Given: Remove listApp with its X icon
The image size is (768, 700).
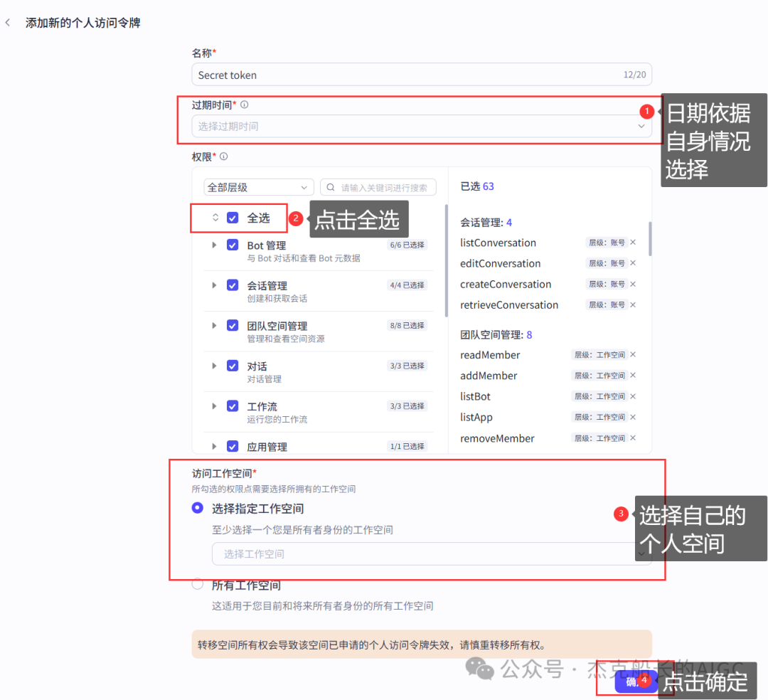Looking at the screenshot, I should tap(633, 417).
